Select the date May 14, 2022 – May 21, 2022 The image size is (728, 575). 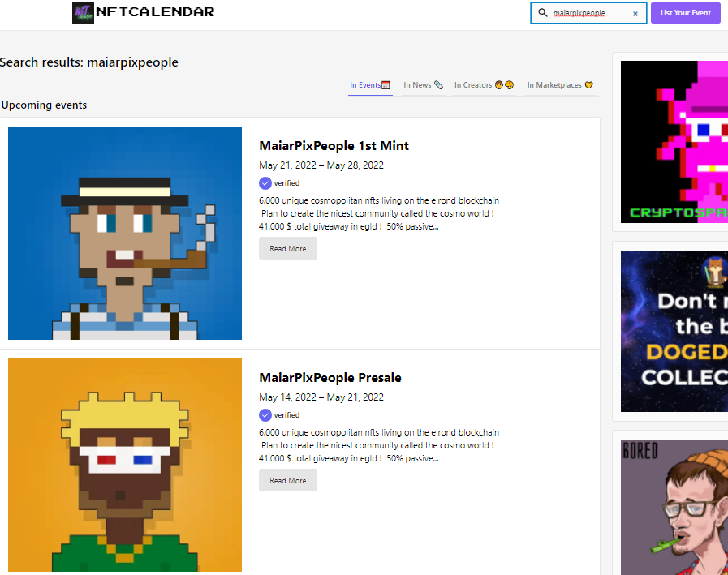[x=321, y=397]
